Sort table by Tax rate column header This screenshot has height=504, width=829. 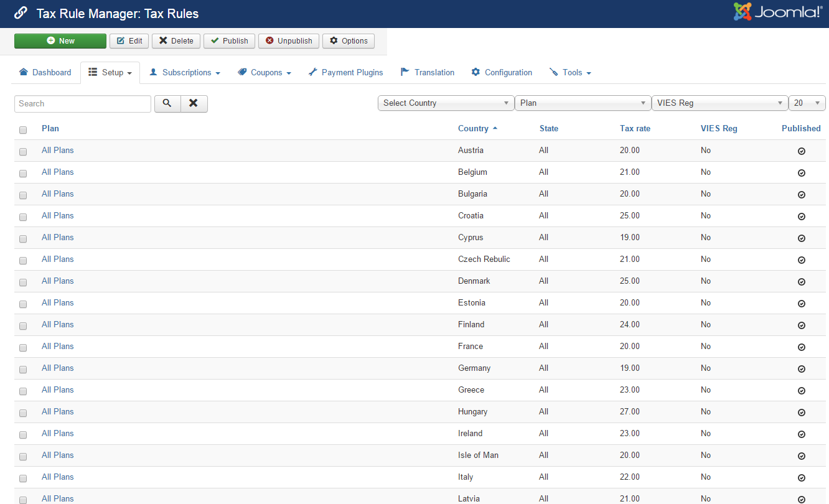point(635,129)
